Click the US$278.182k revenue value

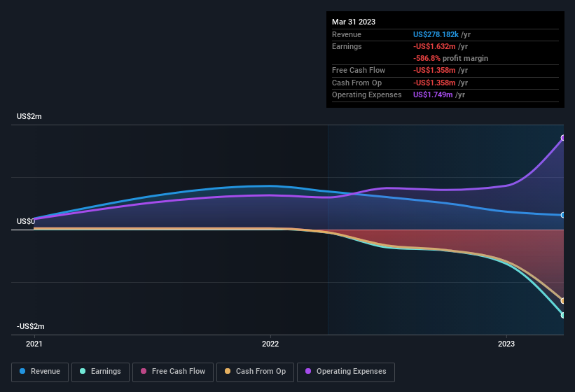[436, 34]
